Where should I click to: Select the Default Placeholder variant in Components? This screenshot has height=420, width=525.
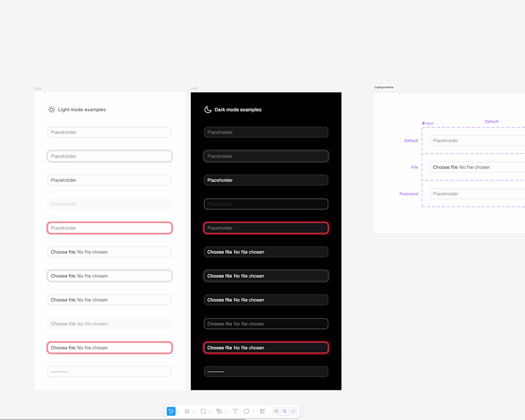[477, 141]
